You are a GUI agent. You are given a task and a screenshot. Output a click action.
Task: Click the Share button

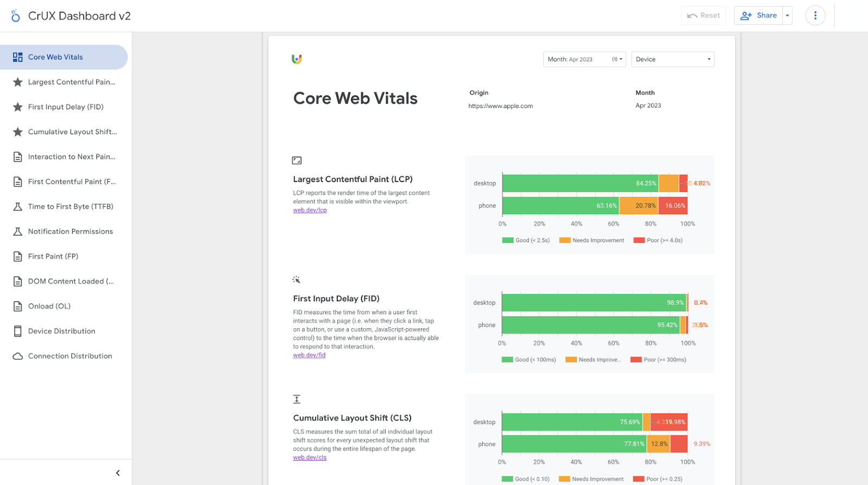pos(758,16)
